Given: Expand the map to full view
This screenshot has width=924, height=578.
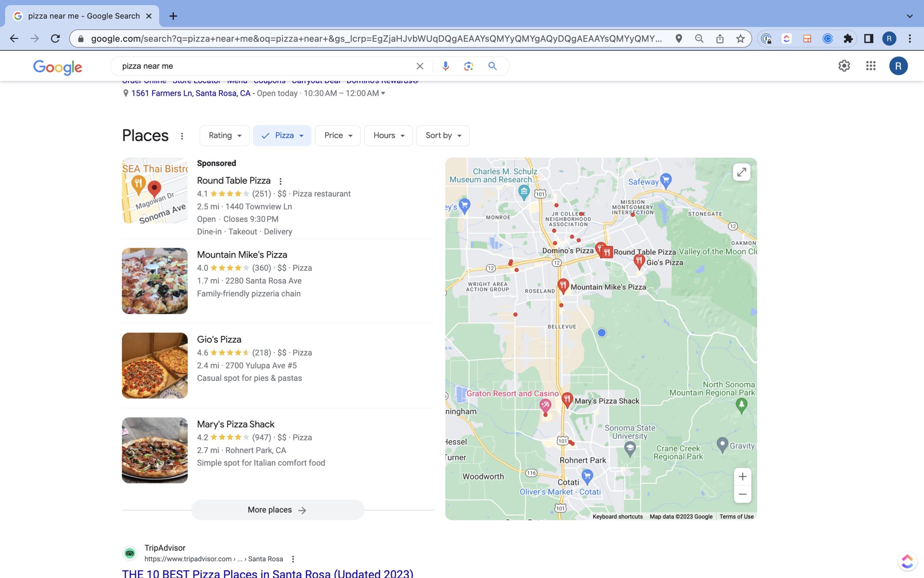Looking at the screenshot, I should 741,172.
